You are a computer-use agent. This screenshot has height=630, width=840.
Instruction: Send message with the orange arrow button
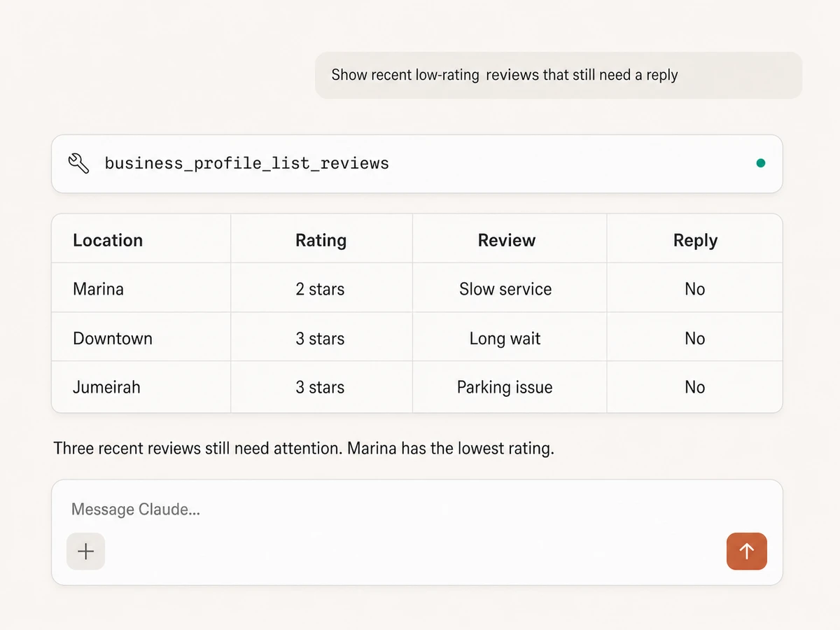[747, 552]
